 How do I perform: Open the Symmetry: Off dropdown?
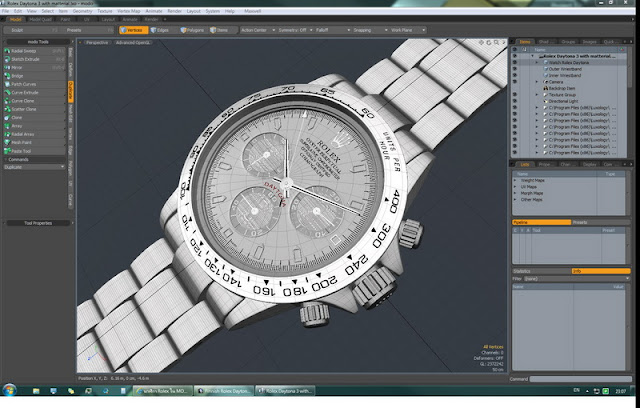point(296,30)
